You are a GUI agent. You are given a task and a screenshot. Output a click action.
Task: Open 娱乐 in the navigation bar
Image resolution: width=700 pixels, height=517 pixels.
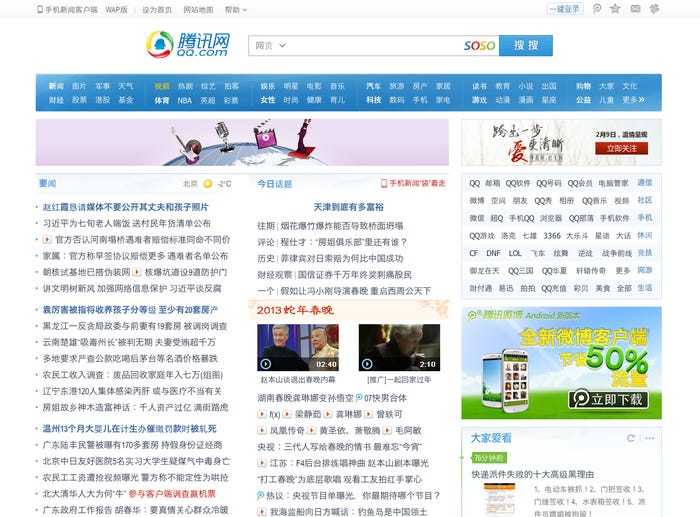tap(268, 86)
